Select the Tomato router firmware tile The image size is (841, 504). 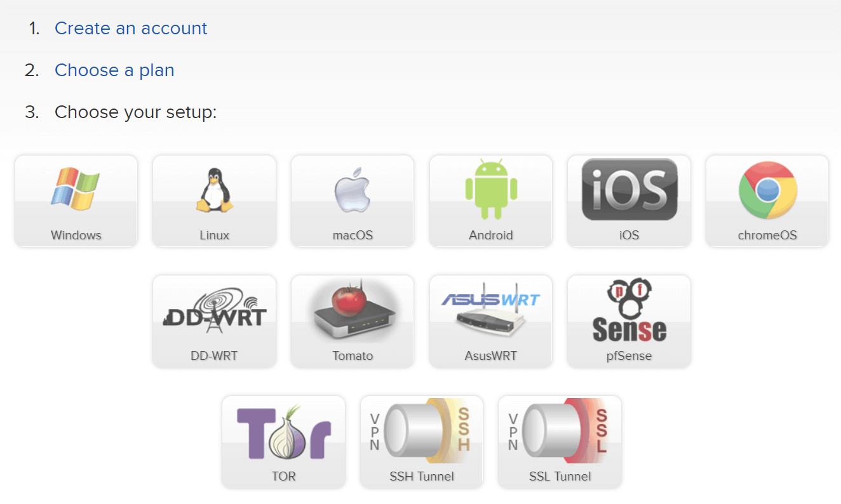(353, 321)
